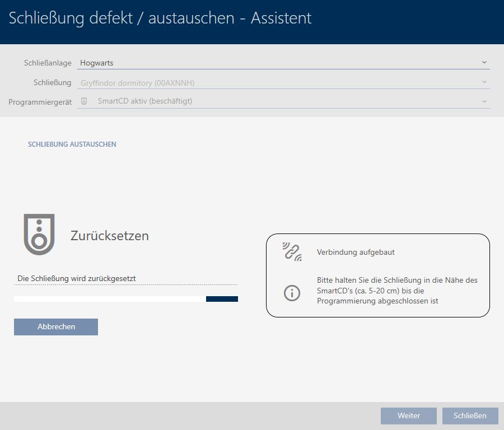Click the 'Verbindung aufgebaut' status message
504x430 pixels.
[x=356, y=253]
